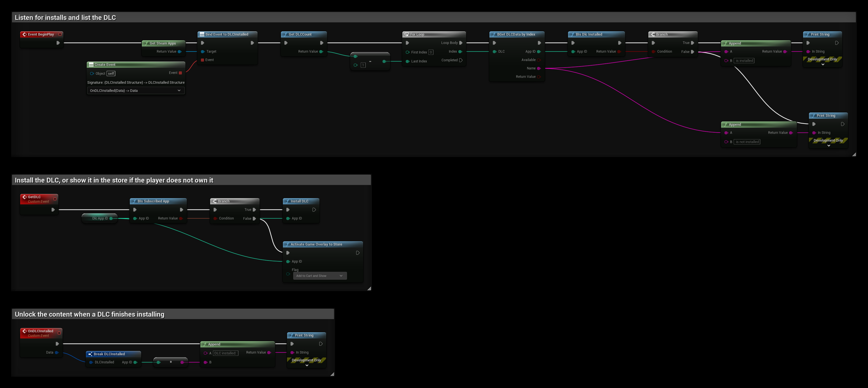Click the Object 'self' field in Create Event
Image resolution: width=868 pixels, height=388 pixels.
pyautogui.click(x=111, y=74)
